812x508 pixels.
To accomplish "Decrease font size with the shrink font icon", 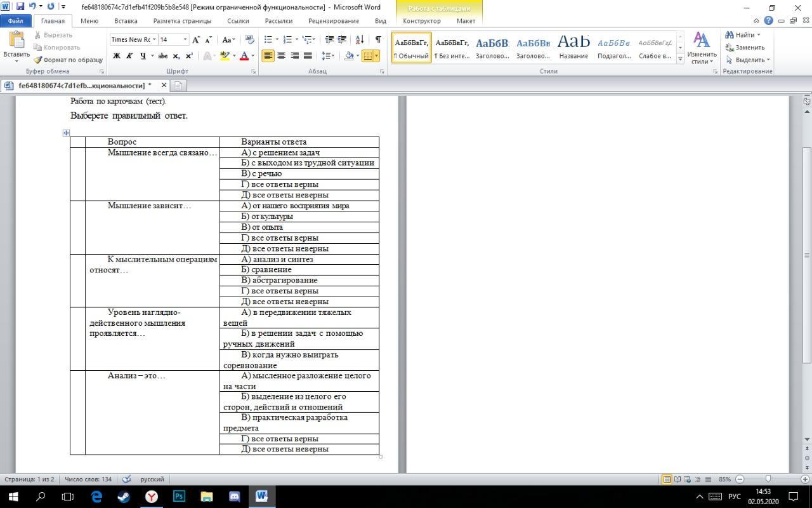I will [x=209, y=39].
